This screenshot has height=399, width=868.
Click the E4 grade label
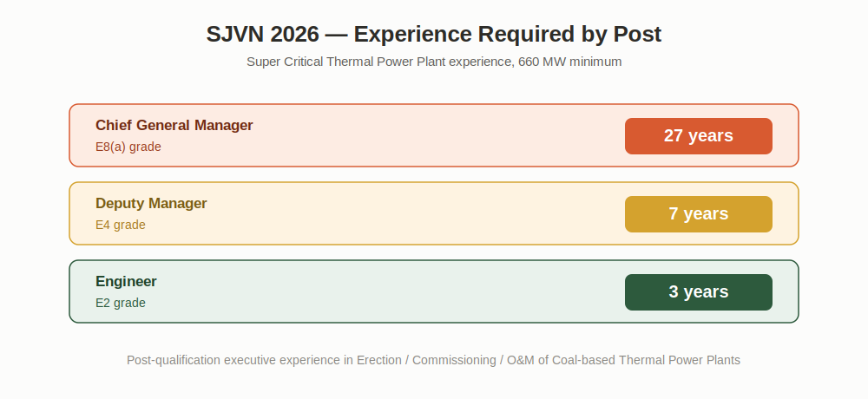(121, 225)
